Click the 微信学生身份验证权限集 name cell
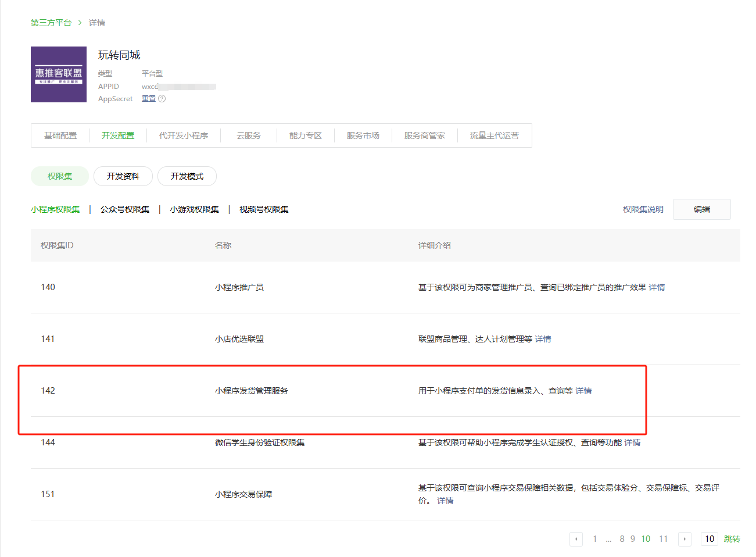Image resolution: width=756 pixels, height=557 pixels. (x=260, y=442)
